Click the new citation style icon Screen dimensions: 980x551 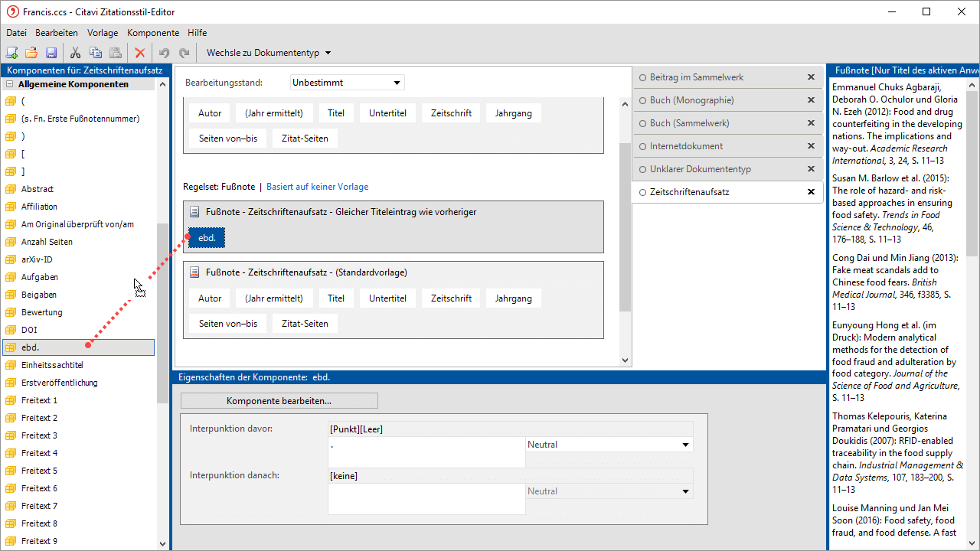coord(12,53)
